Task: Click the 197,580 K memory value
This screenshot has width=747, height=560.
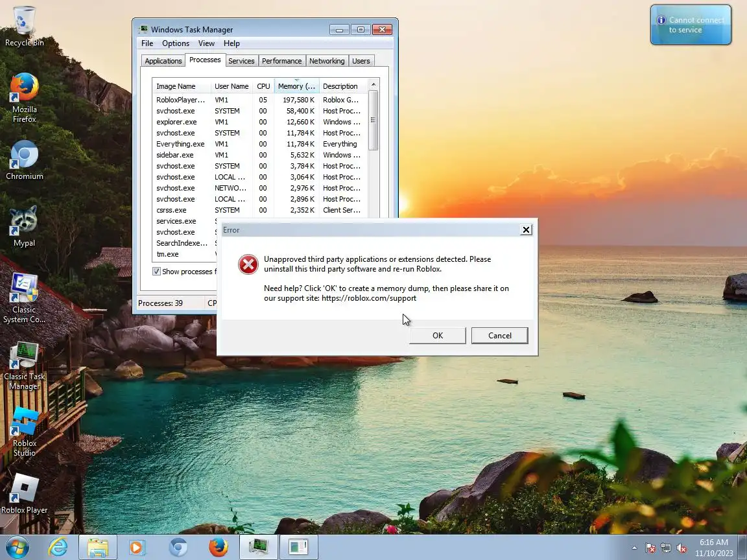Action: click(x=298, y=100)
